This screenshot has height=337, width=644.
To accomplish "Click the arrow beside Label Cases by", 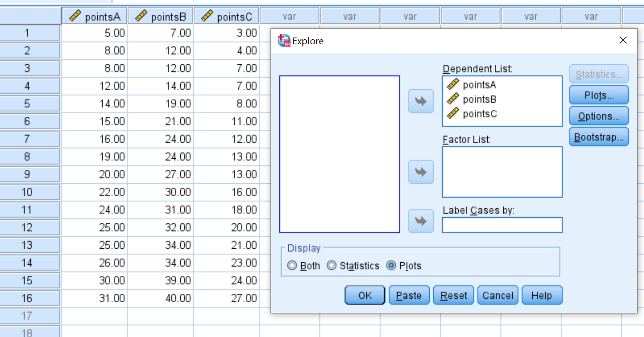I will (x=420, y=221).
